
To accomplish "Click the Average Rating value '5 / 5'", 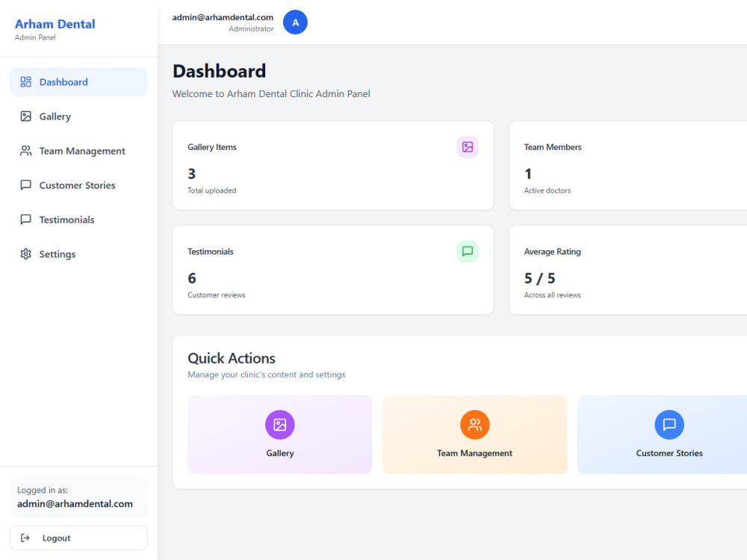I will [540, 278].
